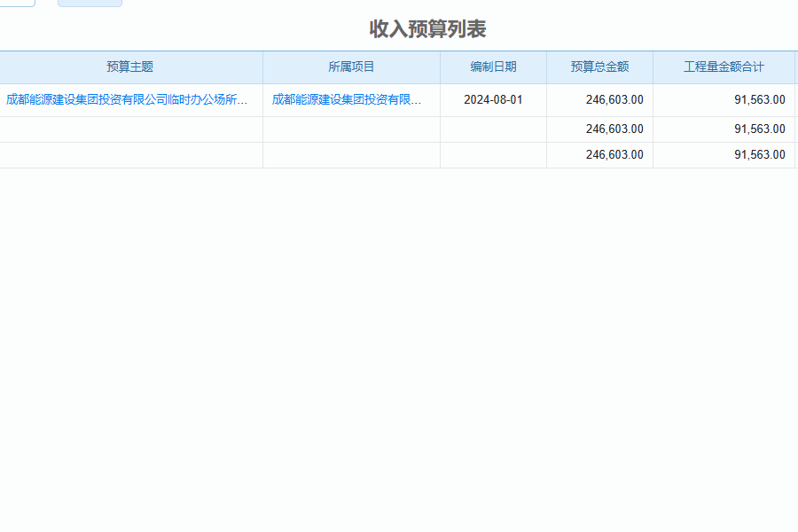Select 91,563.00 in the 2024-08-01 row
798x532 pixels.
tap(759, 100)
